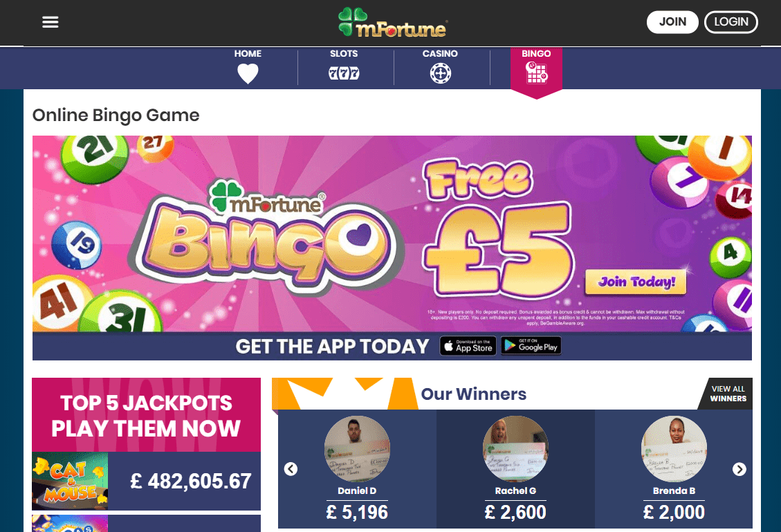Image resolution: width=781 pixels, height=532 pixels.
Task: Click the JOIN button
Action: 672,22
